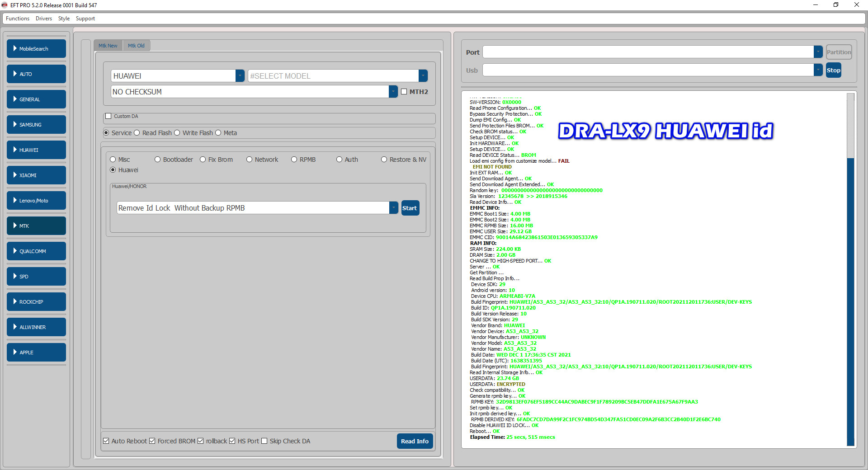The width and height of the screenshot is (868, 470).
Task: Open the ROCKCHIP sidebar section
Action: 36,302
